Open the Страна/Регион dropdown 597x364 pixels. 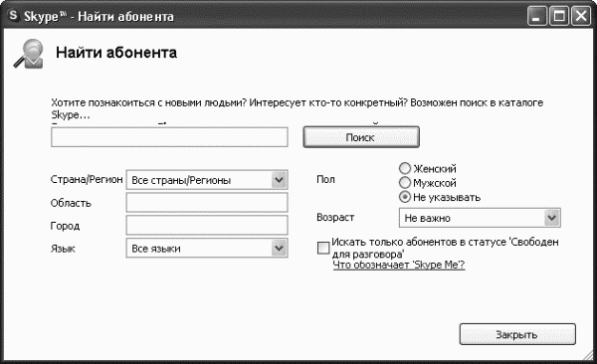point(207,180)
